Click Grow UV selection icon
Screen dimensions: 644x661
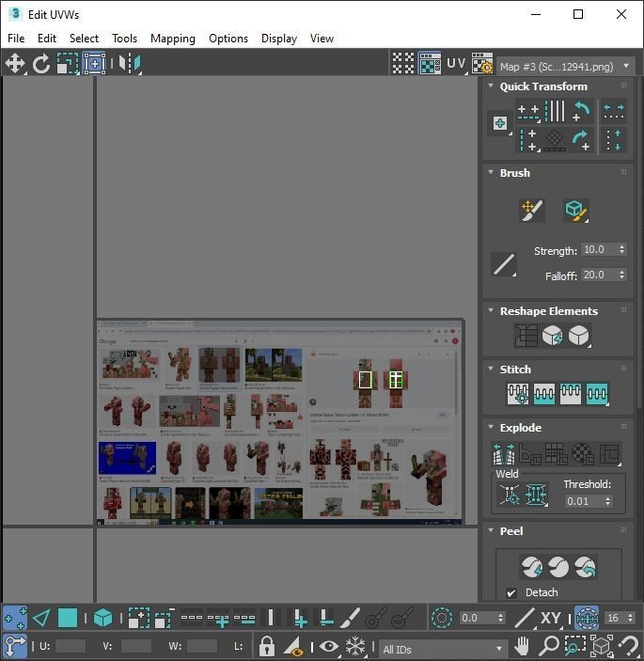click(x=139, y=618)
